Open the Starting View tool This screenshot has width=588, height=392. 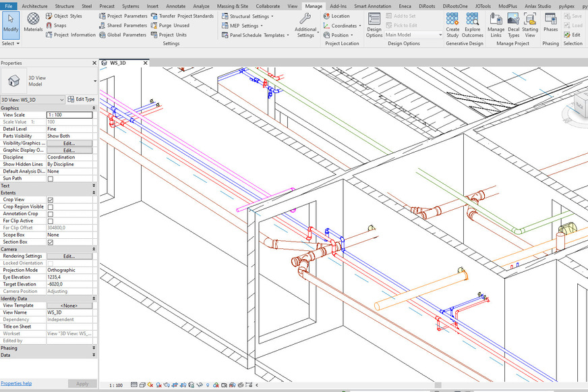coord(530,24)
